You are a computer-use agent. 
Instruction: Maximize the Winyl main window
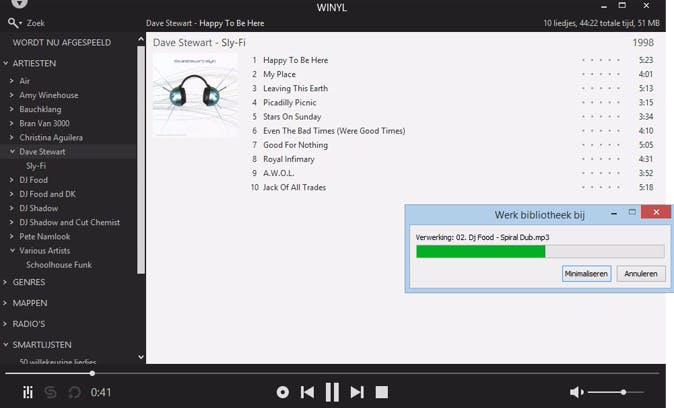click(622, 6)
